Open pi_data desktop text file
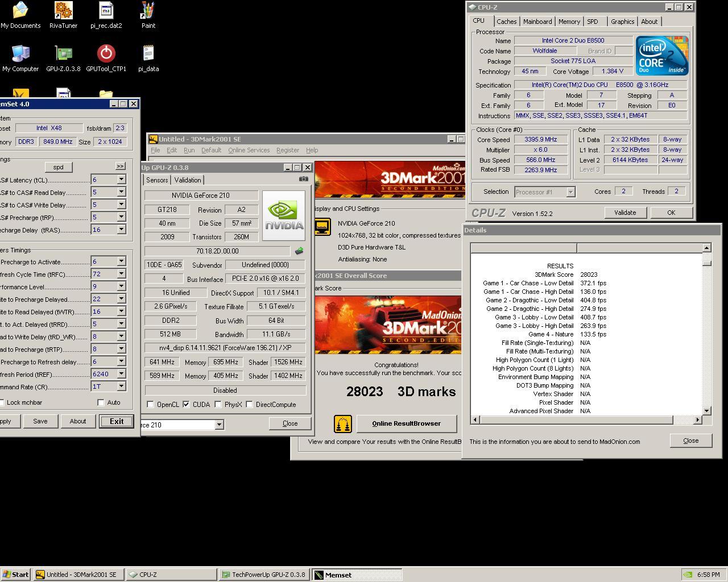This screenshot has height=582, width=728. (x=148, y=58)
